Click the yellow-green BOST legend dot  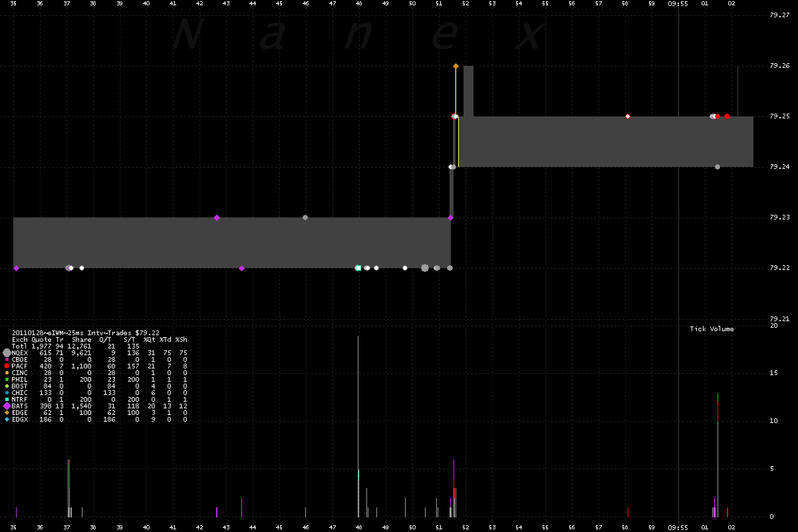coord(7,386)
